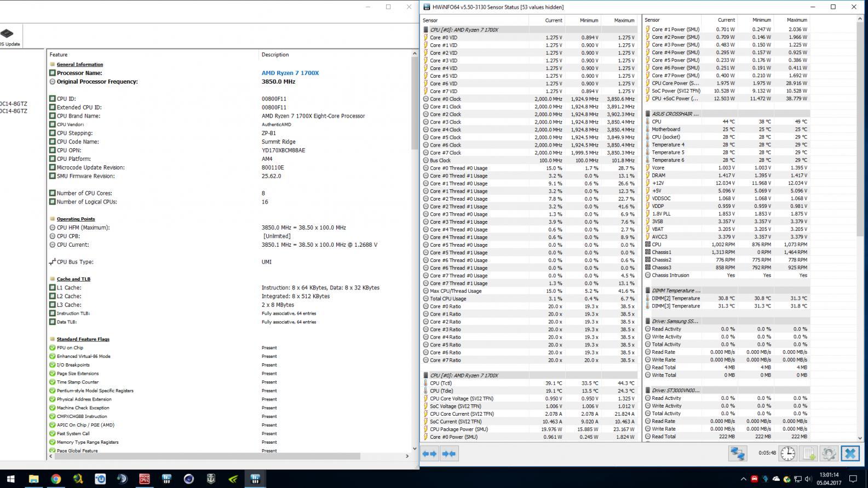The image size is (868, 488).
Task: Show hidden tray icons chevron
Action: point(743,479)
